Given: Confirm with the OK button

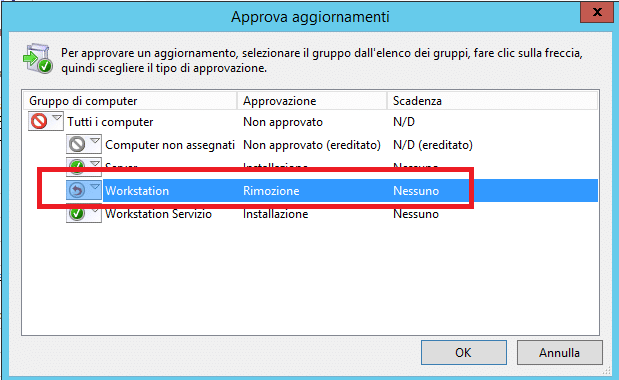Looking at the screenshot, I should tap(464, 352).
